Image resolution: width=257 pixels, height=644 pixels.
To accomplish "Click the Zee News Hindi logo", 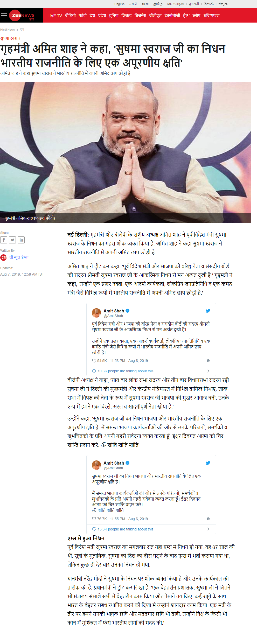I will (22, 16).
